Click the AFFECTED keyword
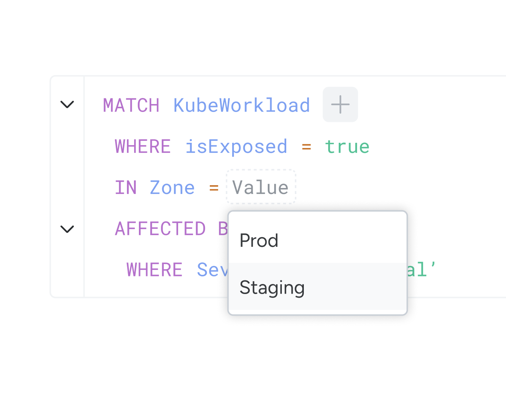This screenshot has width=506, height=420. 161,229
